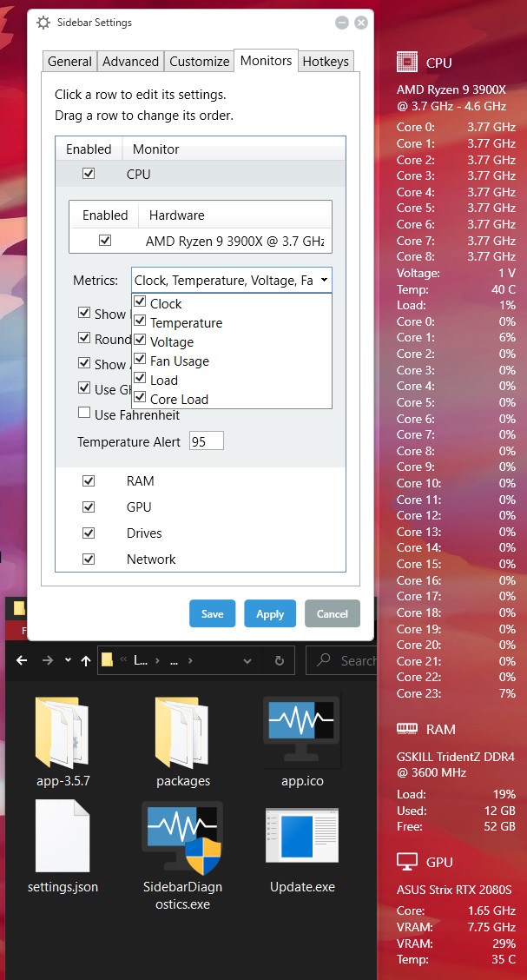Switch to the Customize tab

(x=199, y=62)
